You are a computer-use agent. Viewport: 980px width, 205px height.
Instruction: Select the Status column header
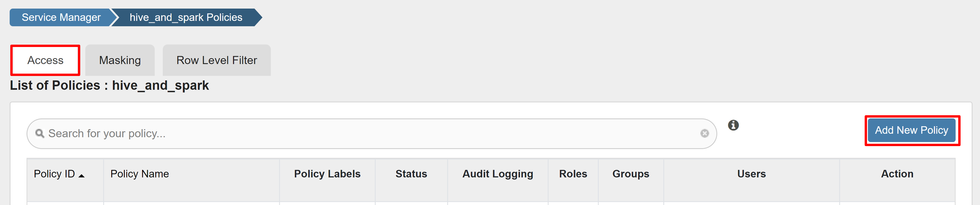[411, 174]
